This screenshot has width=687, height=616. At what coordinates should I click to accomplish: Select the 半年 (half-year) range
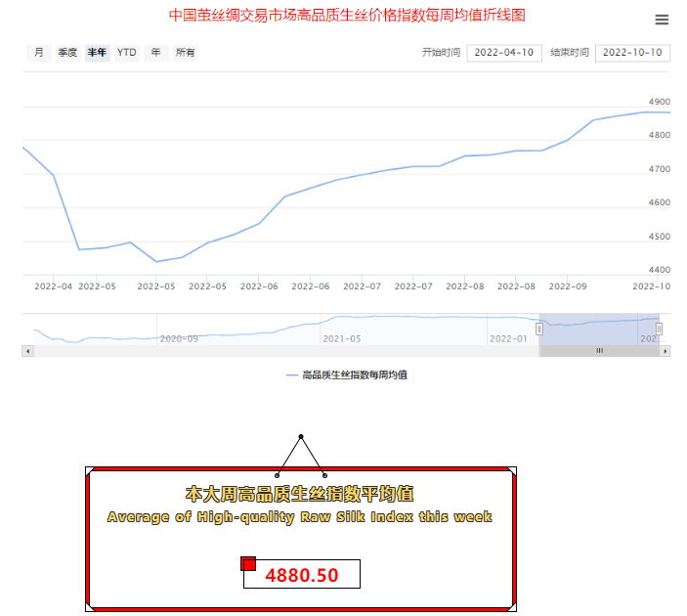point(97,53)
